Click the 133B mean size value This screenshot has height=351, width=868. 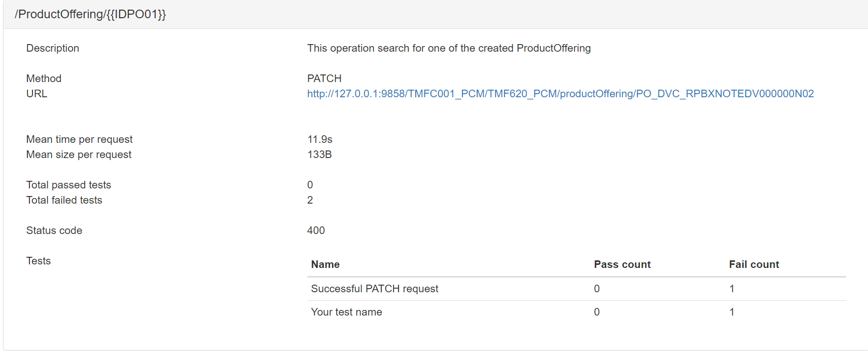[x=319, y=154]
